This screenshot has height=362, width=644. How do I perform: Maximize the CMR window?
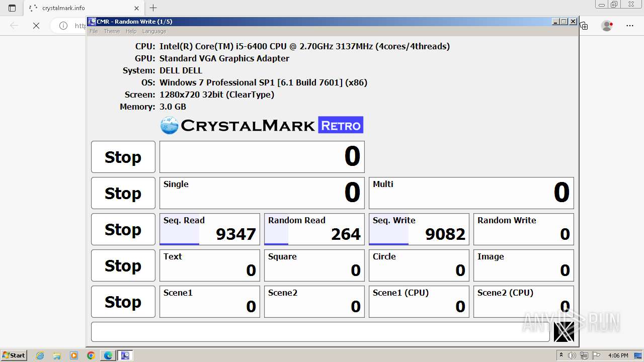(x=564, y=22)
